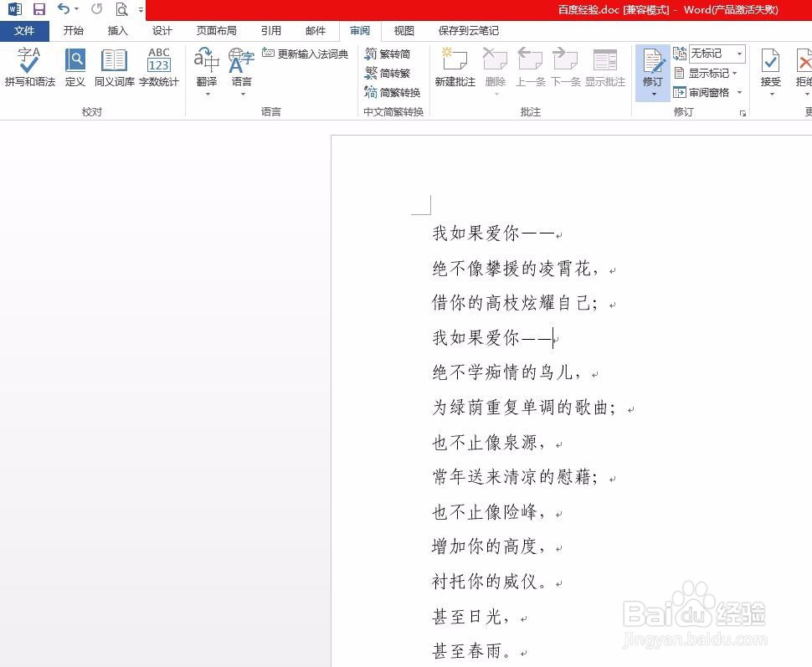Open Spelling and Grammar check (拼写和语法)

[x=29, y=67]
